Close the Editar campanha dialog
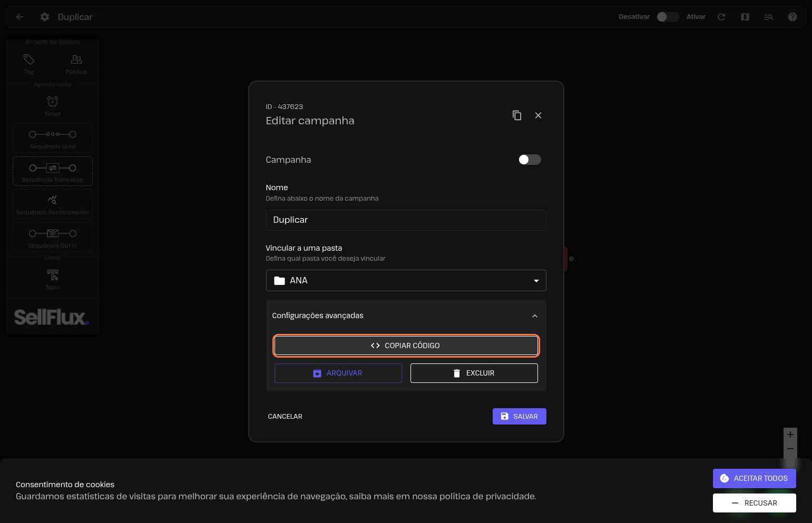Viewport: 812px width, 523px height. coord(538,115)
